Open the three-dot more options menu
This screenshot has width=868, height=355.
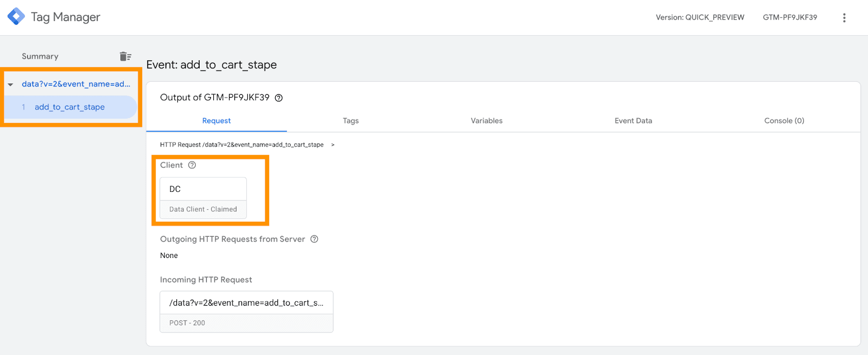tap(844, 17)
